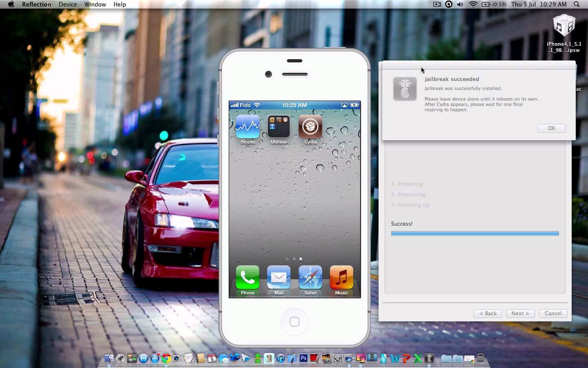Click the Cancel button in the jailbreak window
588x368 pixels.
click(x=553, y=313)
